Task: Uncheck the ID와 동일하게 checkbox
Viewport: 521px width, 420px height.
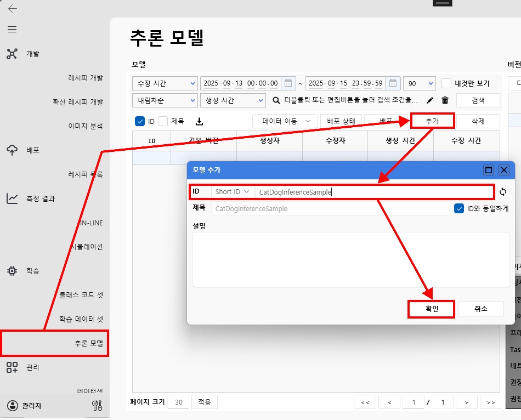Action: [x=459, y=208]
